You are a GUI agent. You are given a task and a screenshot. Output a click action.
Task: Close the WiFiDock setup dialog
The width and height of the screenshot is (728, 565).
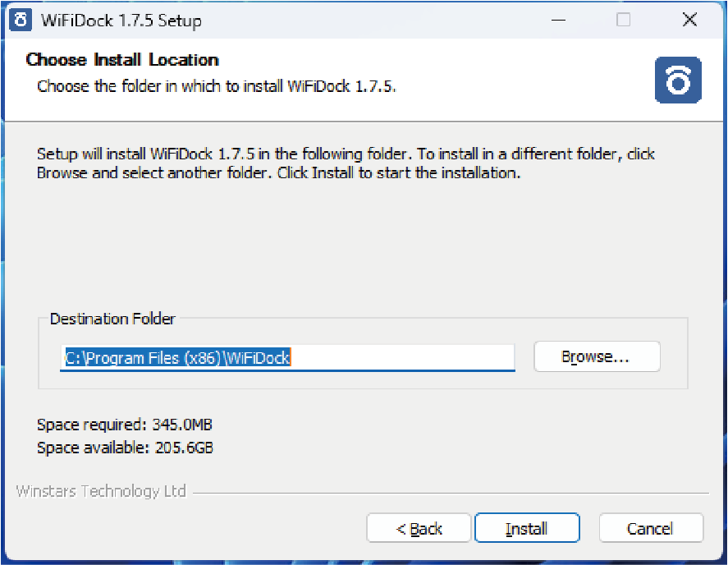click(689, 20)
